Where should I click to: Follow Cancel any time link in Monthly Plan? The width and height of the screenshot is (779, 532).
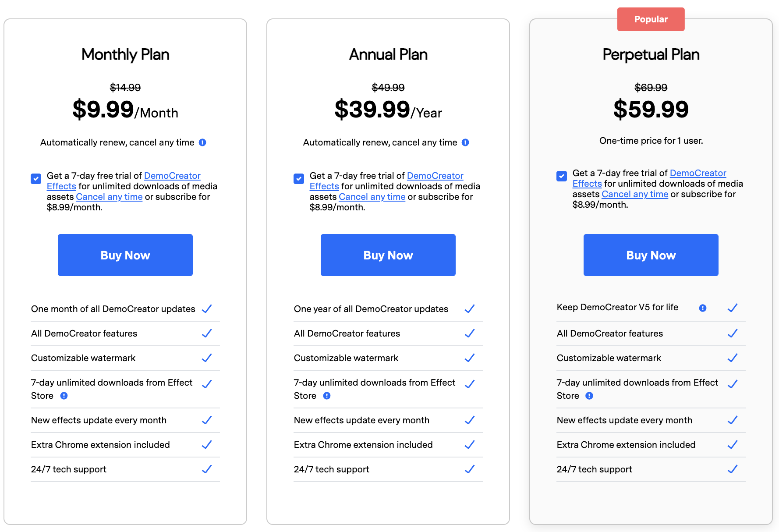coord(109,197)
